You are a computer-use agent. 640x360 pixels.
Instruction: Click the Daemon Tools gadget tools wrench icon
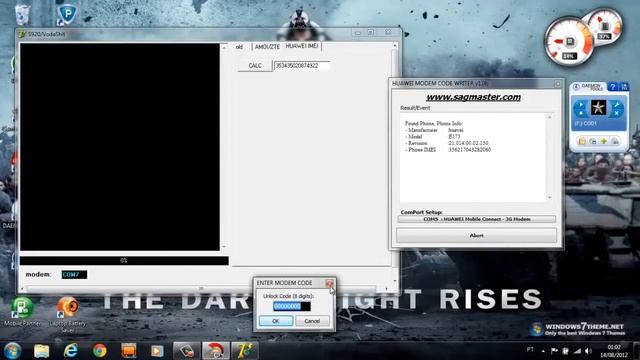coord(617,105)
